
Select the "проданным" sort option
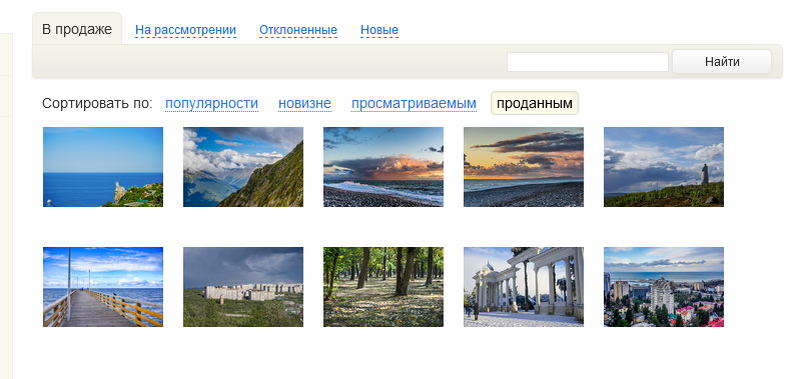(535, 103)
